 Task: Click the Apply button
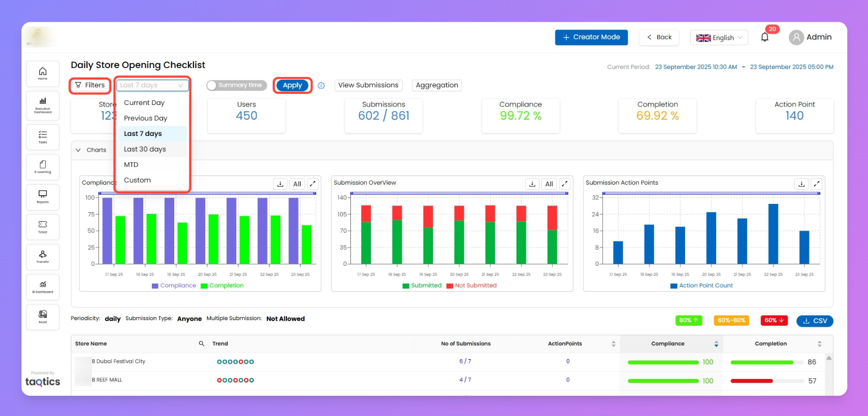(x=292, y=85)
